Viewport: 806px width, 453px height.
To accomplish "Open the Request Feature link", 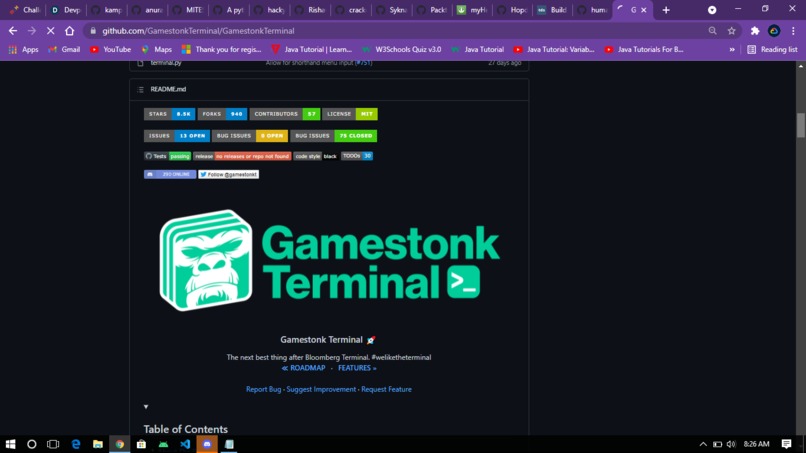I will pyautogui.click(x=386, y=389).
